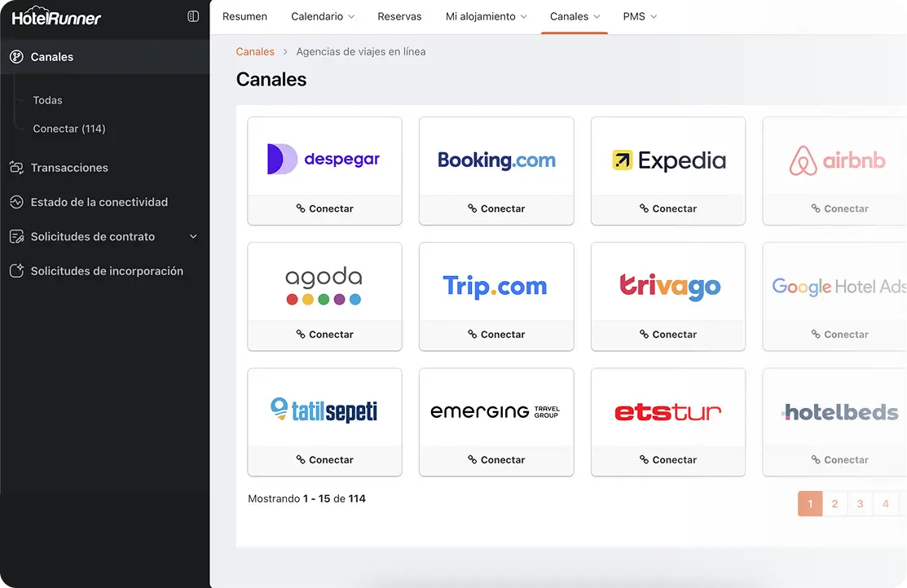
Task: Click the Expedia channel logo
Action: coord(667,160)
